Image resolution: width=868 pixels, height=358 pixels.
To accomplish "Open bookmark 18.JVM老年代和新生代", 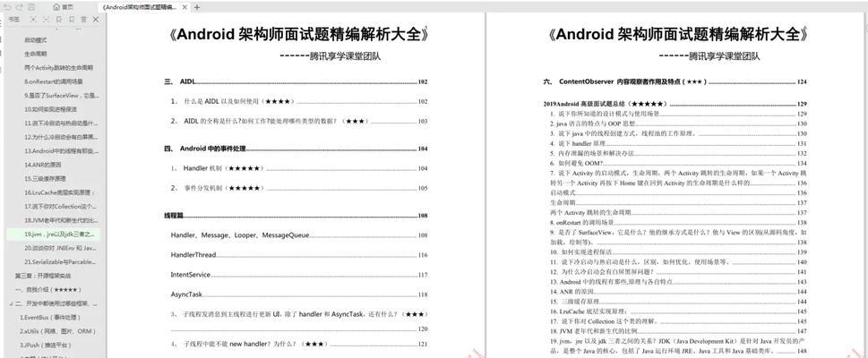I will [62, 220].
